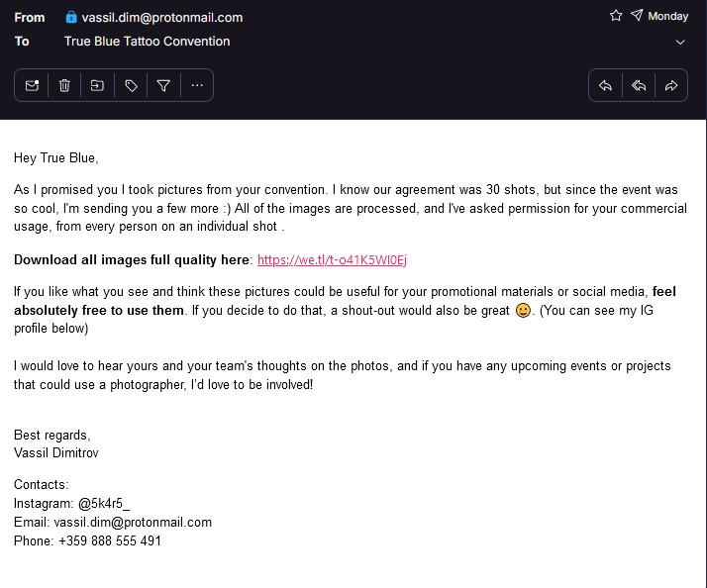Star this message

click(616, 16)
